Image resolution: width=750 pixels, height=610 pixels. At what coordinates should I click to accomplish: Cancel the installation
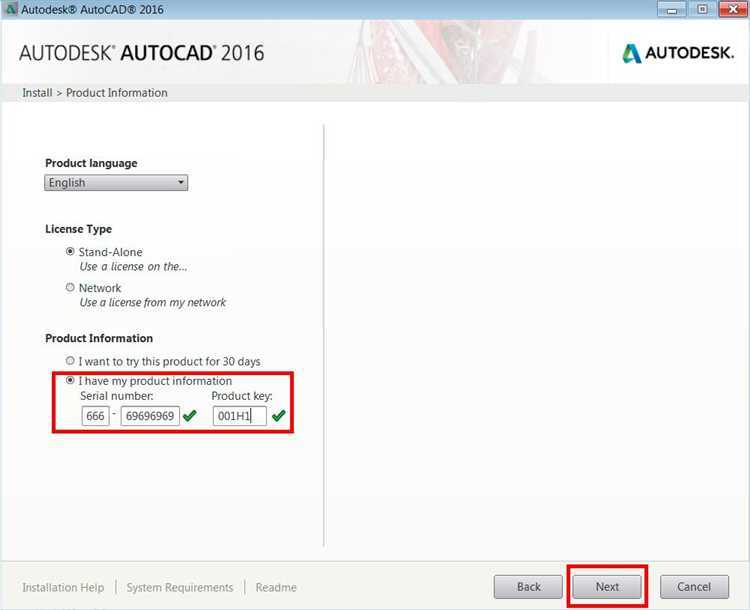tap(694, 587)
